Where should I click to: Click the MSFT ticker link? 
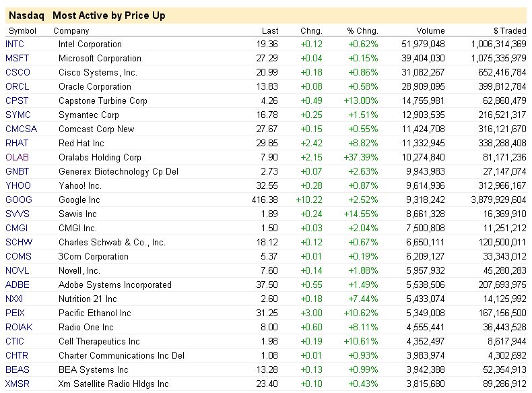coord(15,59)
